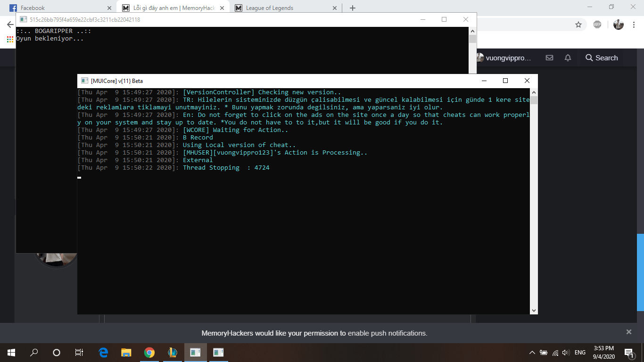Image resolution: width=644 pixels, height=362 pixels.
Task: Open the Windows Start menu
Action: coord(11,352)
